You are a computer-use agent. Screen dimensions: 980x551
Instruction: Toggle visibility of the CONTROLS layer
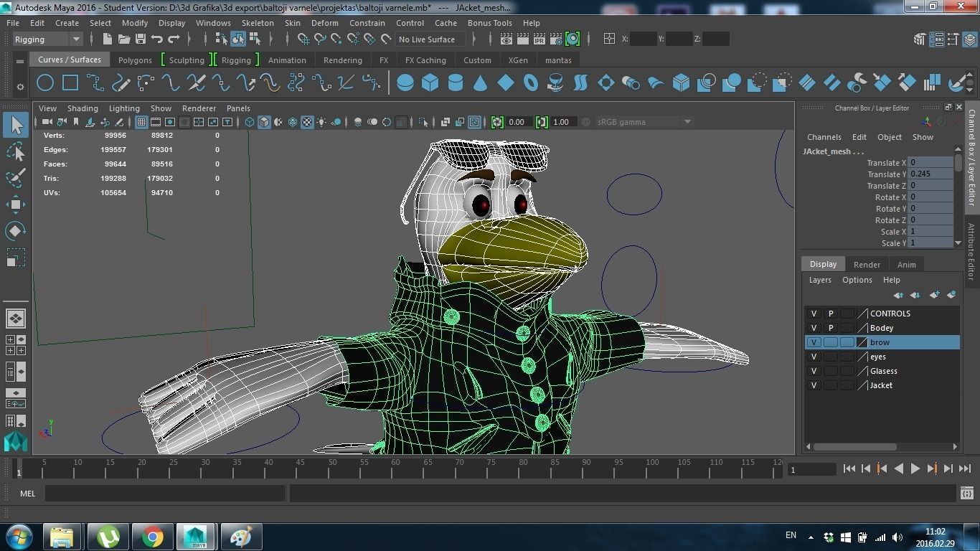(814, 314)
